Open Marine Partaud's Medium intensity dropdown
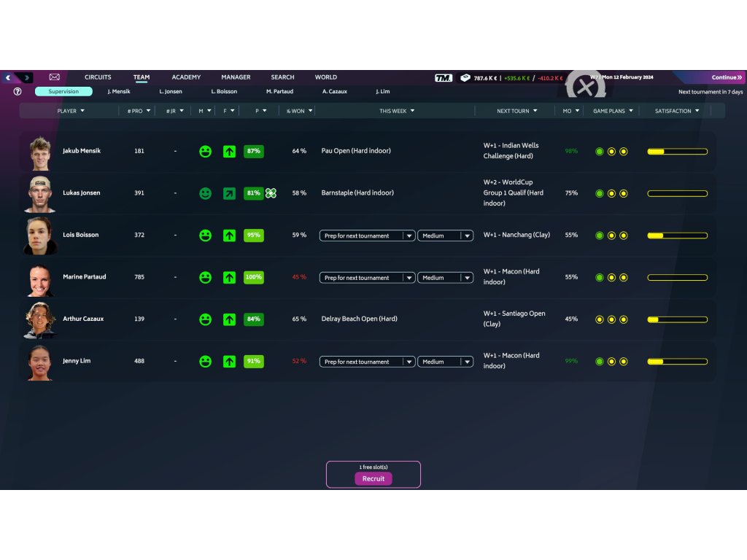 pyautogui.click(x=445, y=278)
